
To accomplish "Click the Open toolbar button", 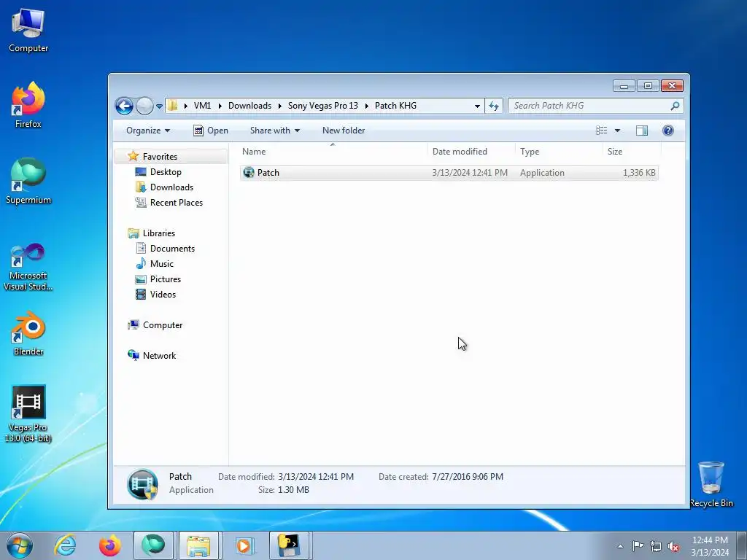I will click(x=211, y=131).
